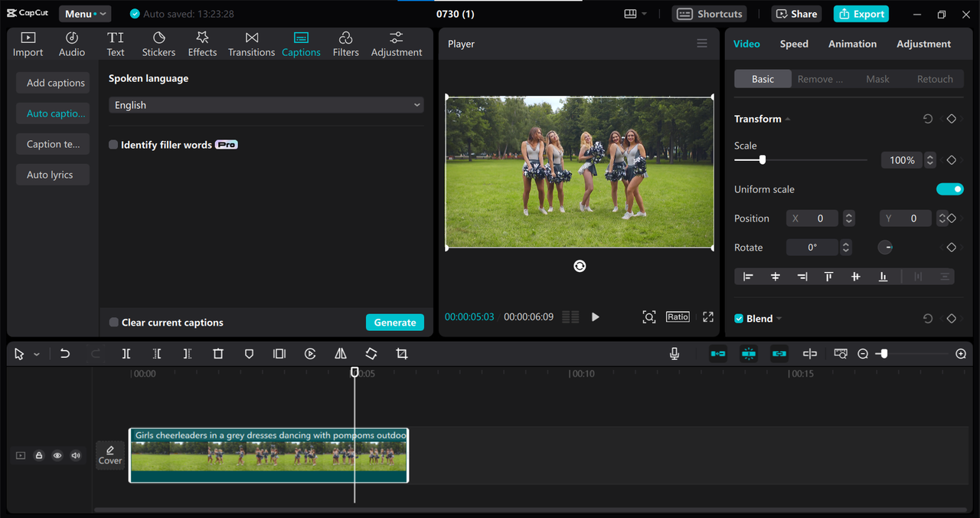The width and height of the screenshot is (980, 518).
Task: Open the Spoken language English dropdown
Action: click(x=266, y=105)
